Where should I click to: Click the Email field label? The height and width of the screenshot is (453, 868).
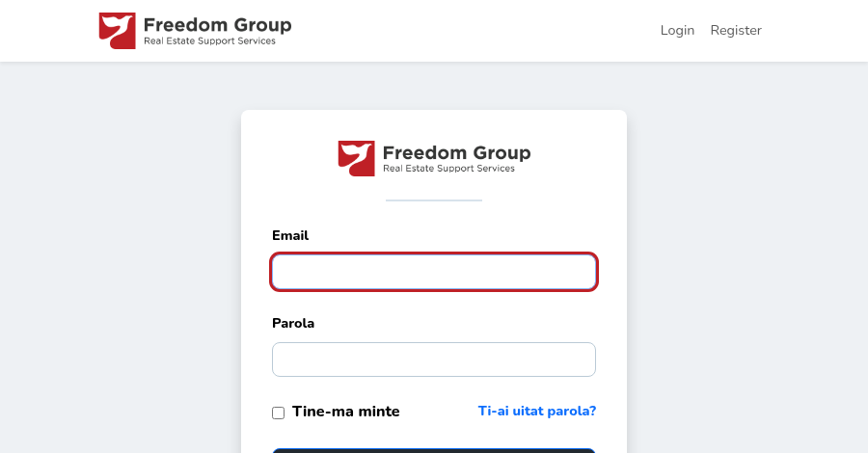290,235
